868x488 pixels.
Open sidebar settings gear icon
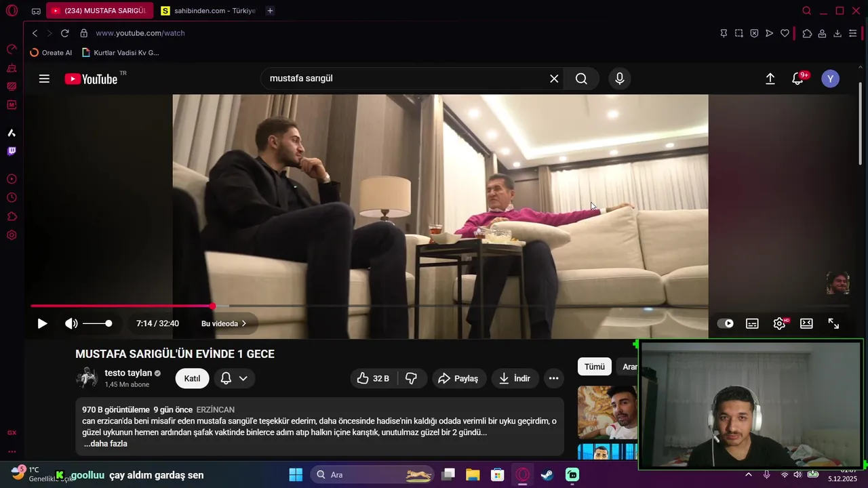[12, 235]
